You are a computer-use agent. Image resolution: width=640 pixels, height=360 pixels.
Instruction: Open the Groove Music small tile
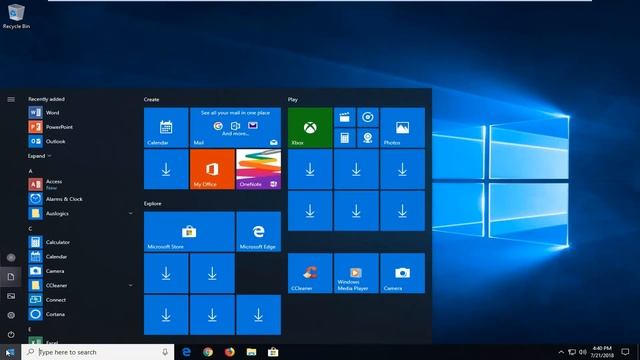tap(368, 117)
